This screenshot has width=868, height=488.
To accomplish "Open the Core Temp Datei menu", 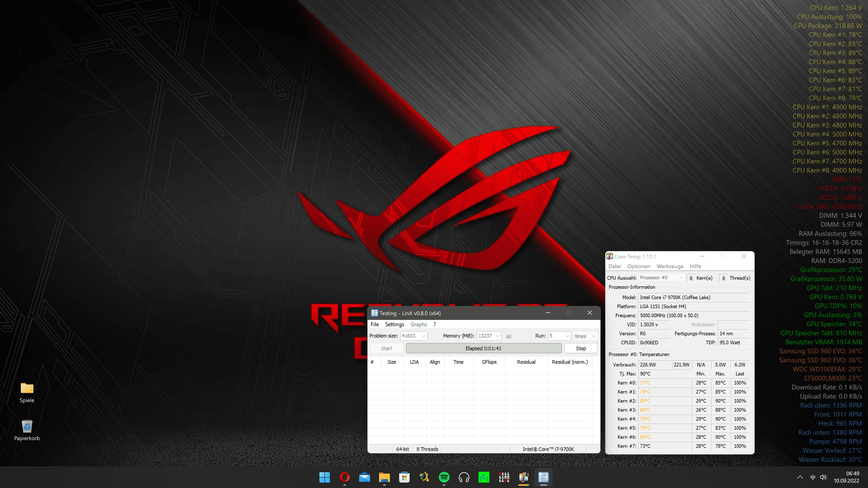I will tap(615, 266).
